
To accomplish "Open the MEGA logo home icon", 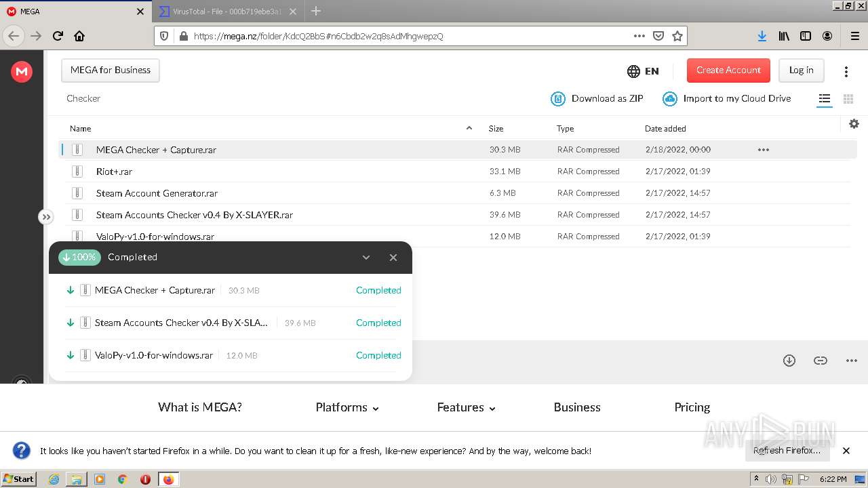I will 22,71.
